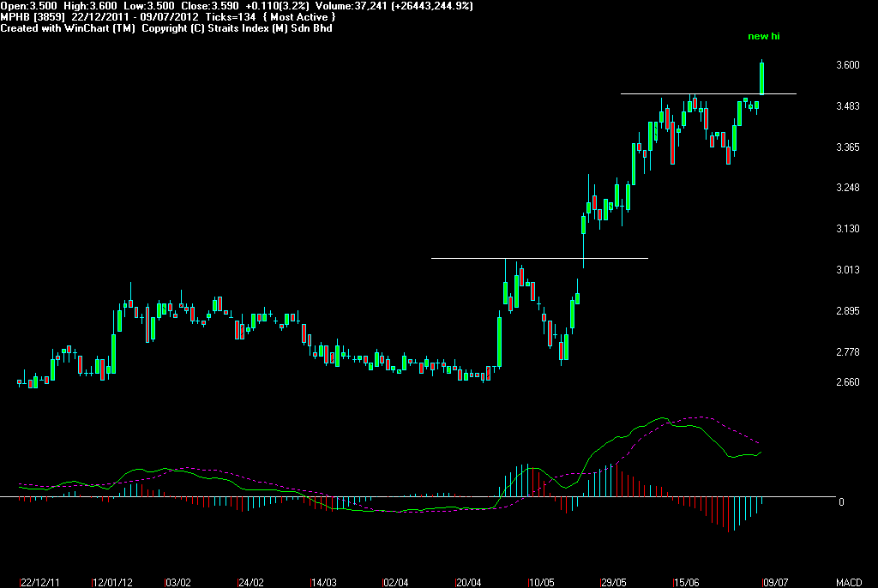
Task: Click the lower white resistance line
Action: click(539, 258)
